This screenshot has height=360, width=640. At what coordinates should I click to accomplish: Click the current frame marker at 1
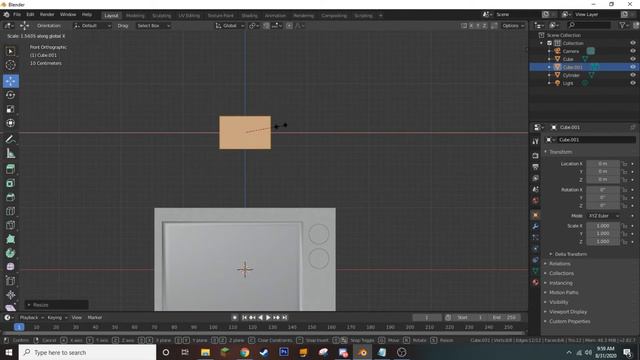coord(19,327)
